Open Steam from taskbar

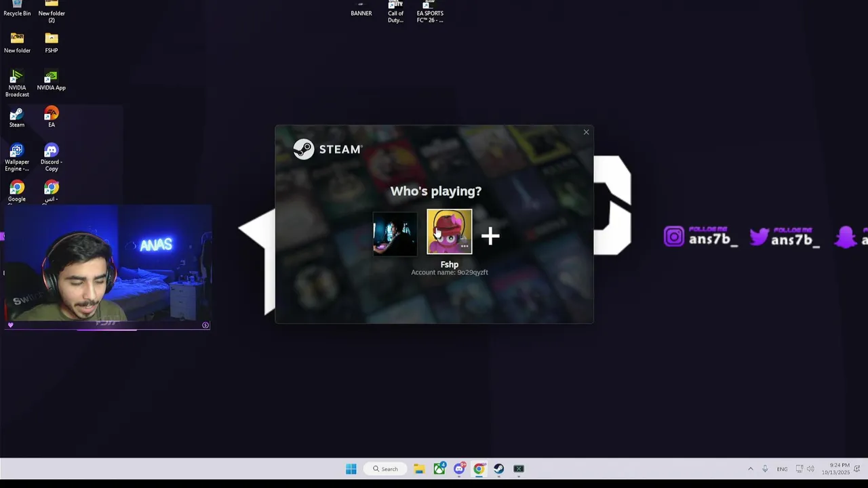click(x=498, y=469)
